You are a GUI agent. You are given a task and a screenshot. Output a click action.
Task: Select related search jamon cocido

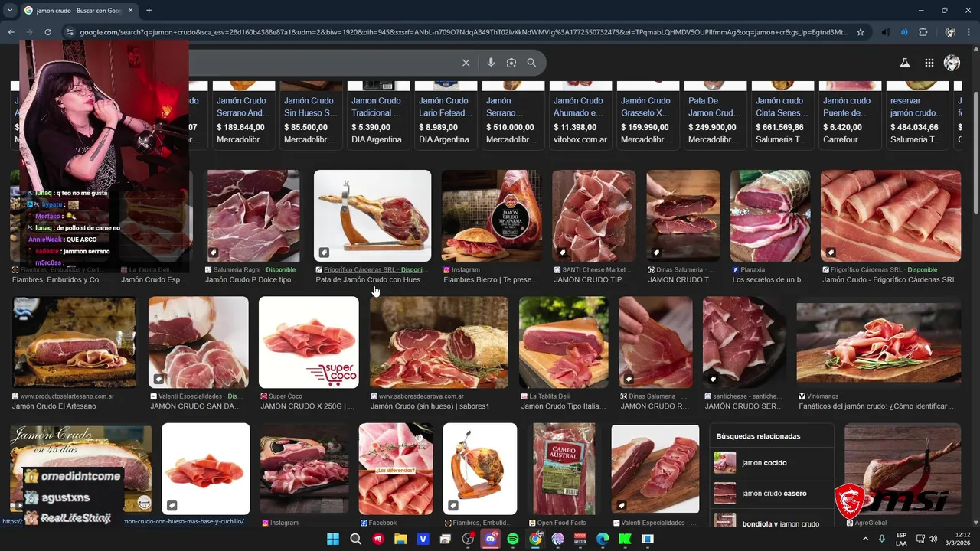tap(771, 463)
